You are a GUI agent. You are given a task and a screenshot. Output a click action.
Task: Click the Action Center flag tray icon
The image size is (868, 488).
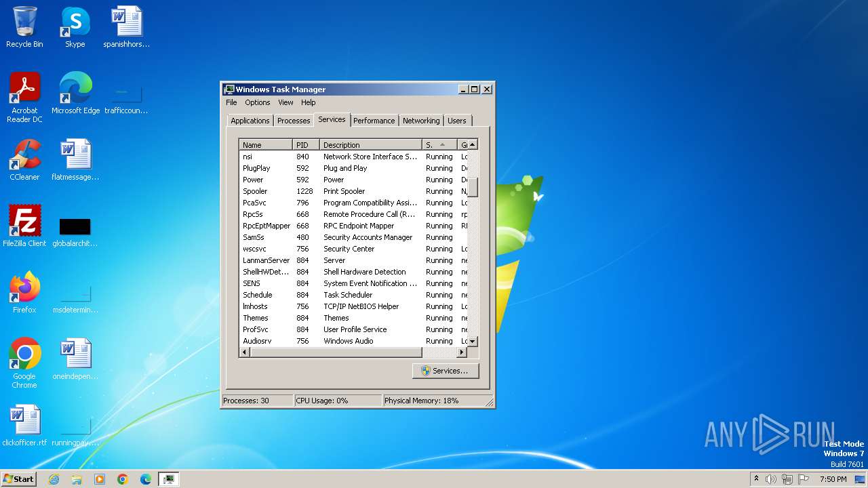[804, 479]
